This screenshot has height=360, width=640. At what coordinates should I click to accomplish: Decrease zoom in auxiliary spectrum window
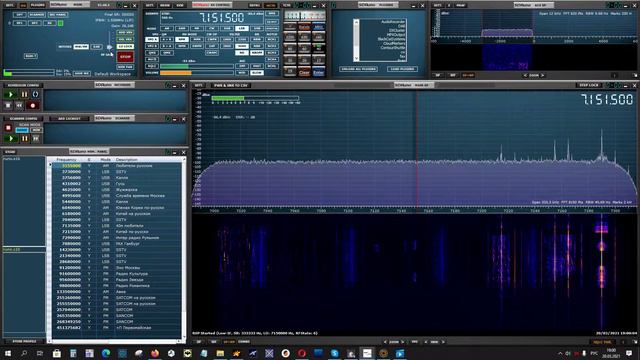525,75
